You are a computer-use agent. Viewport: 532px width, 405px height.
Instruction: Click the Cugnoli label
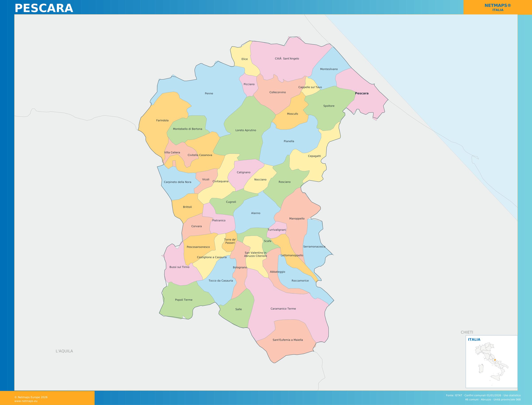click(x=231, y=202)
